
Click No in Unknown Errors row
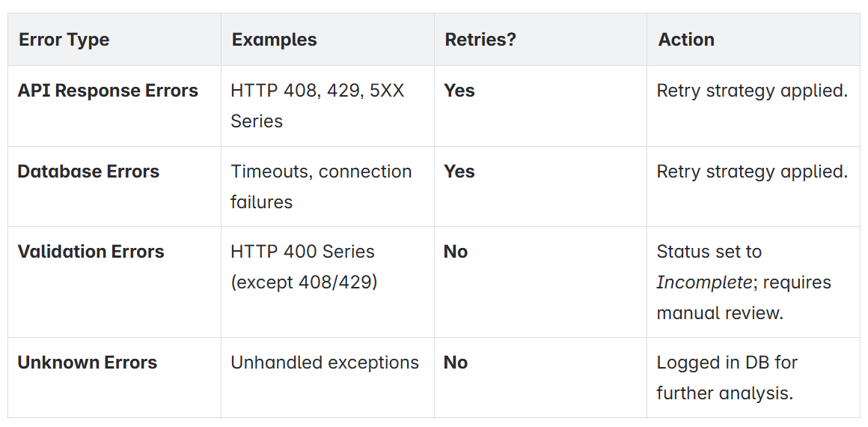point(456,362)
